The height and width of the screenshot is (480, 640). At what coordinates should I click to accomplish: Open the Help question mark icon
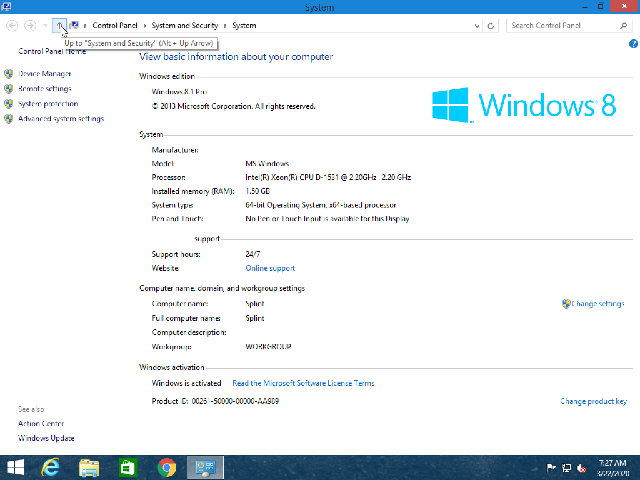pos(633,44)
